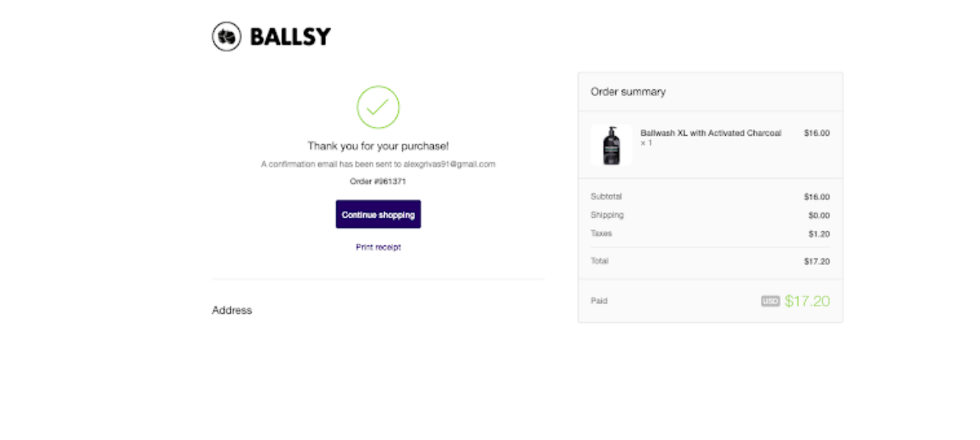The height and width of the screenshot is (440, 980).
Task: Click the Shipping row amount $0.00
Action: (x=819, y=215)
